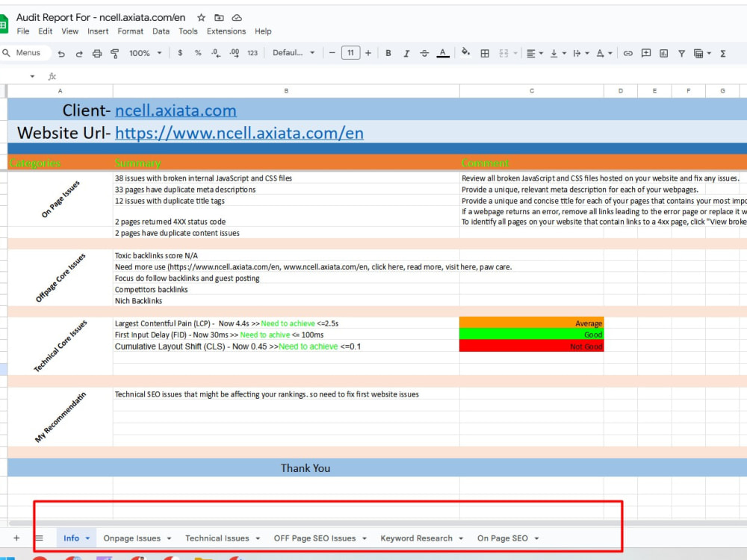Open the ncell.axiata.com client link
Screen dimensions: 747x560
coord(176,111)
